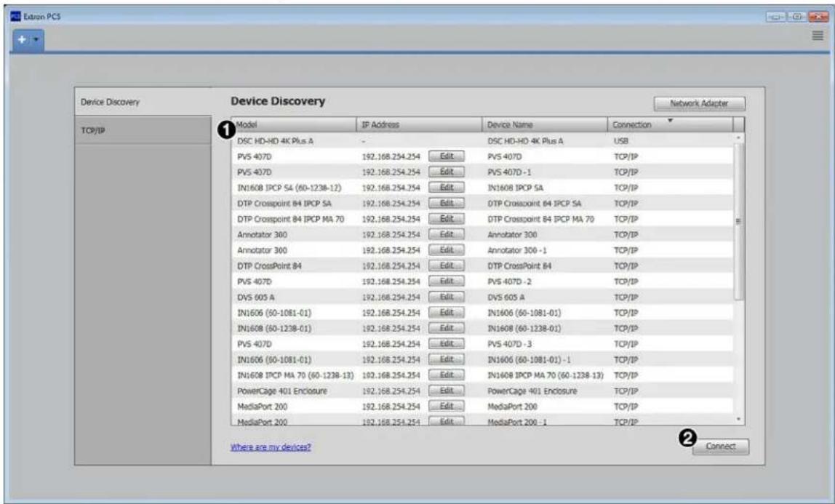Edit IP address for Annotator 300 - 1 row

(x=447, y=250)
